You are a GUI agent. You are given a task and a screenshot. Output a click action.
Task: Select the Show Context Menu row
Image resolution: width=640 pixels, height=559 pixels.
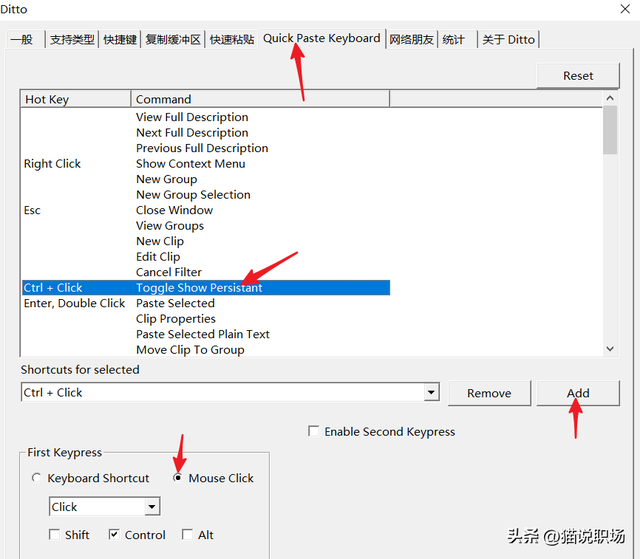tap(206, 164)
